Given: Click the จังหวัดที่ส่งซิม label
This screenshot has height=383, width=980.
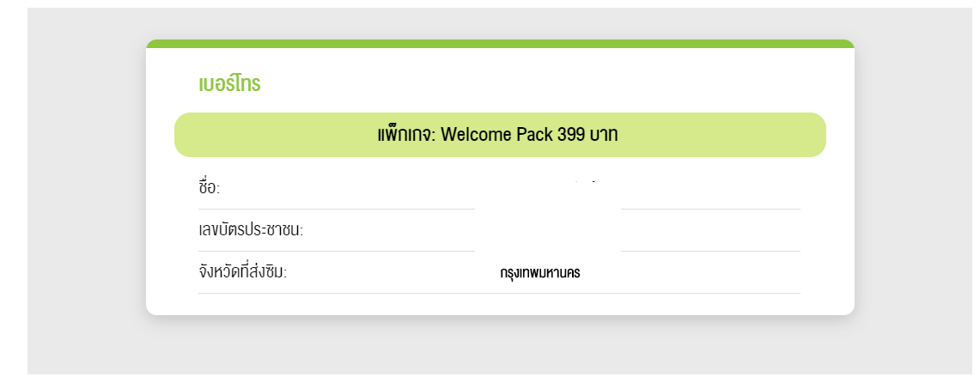Looking at the screenshot, I should [x=242, y=272].
